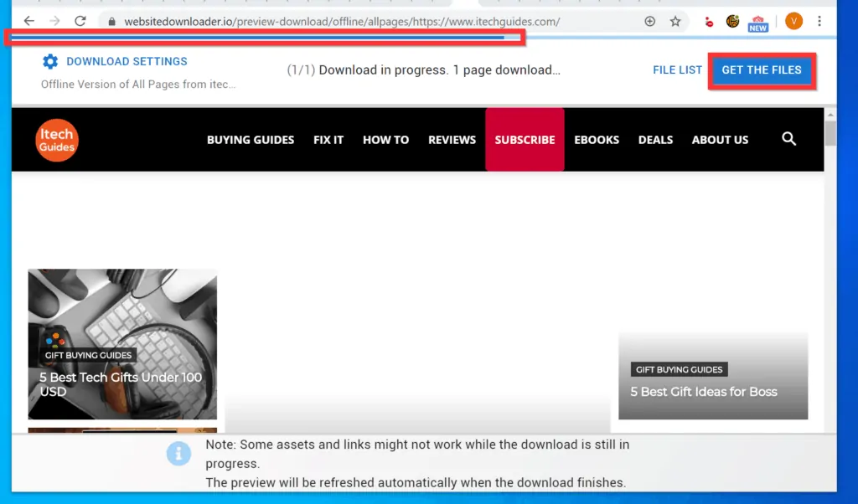
Task: Click the '(1/1) Download in progress' status text
Action: (x=423, y=70)
